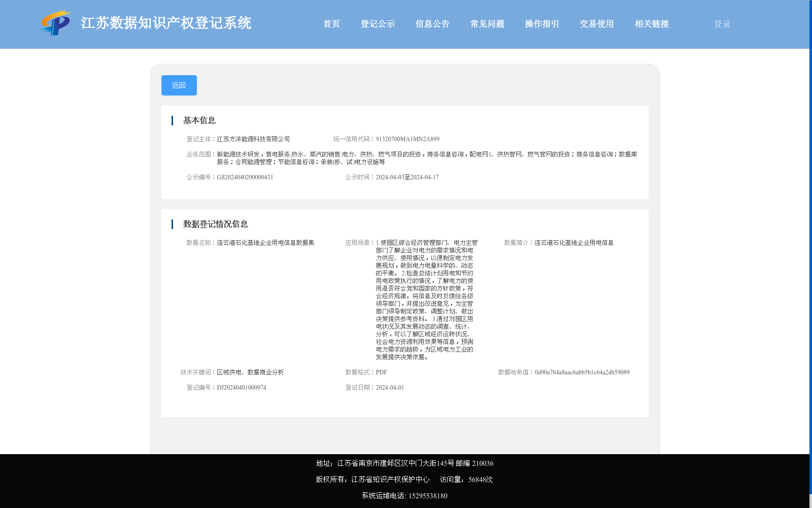812x508 pixels.
Task: Click the blue 返回 button
Action: (179, 85)
